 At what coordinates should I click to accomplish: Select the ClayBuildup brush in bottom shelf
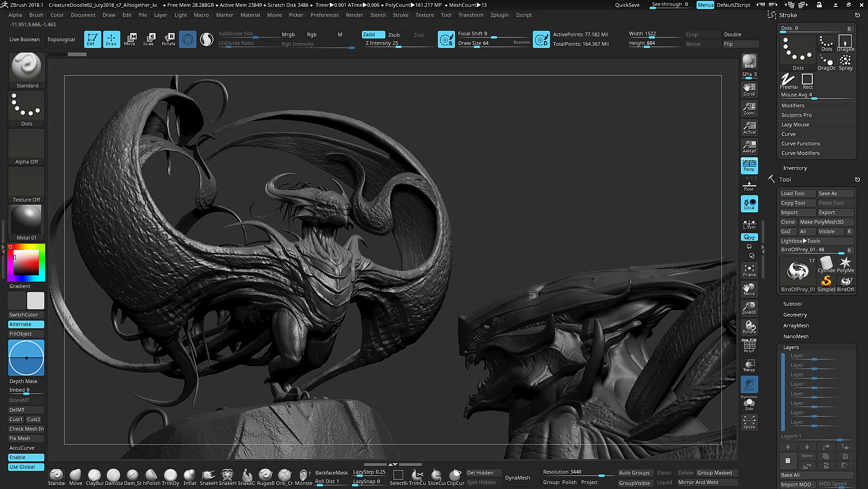click(95, 477)
